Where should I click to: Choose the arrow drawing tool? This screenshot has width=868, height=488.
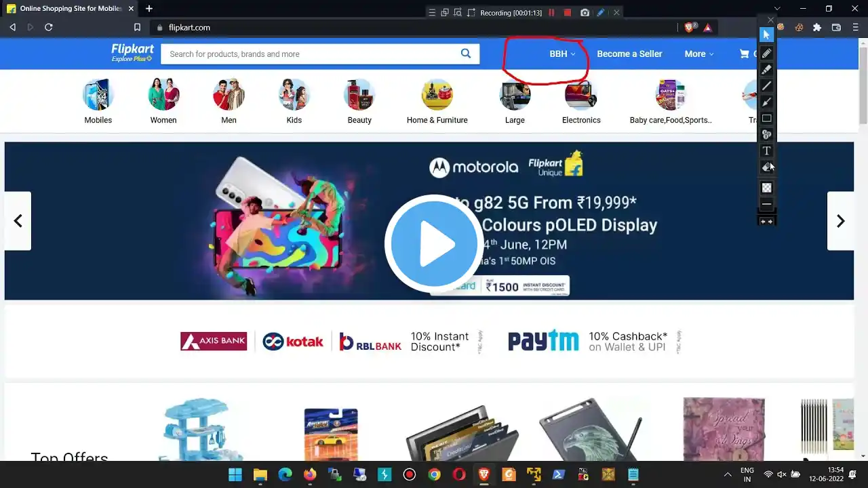pos(766,102)
